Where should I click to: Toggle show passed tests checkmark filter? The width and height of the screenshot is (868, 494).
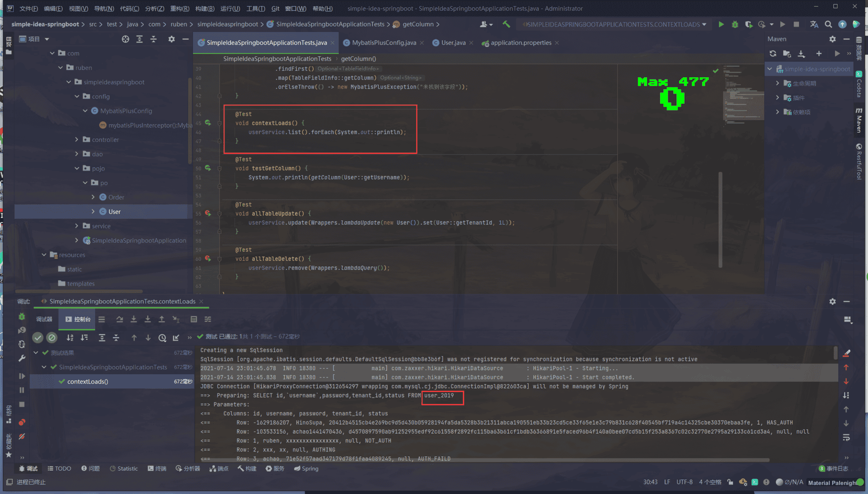point(38,338)
